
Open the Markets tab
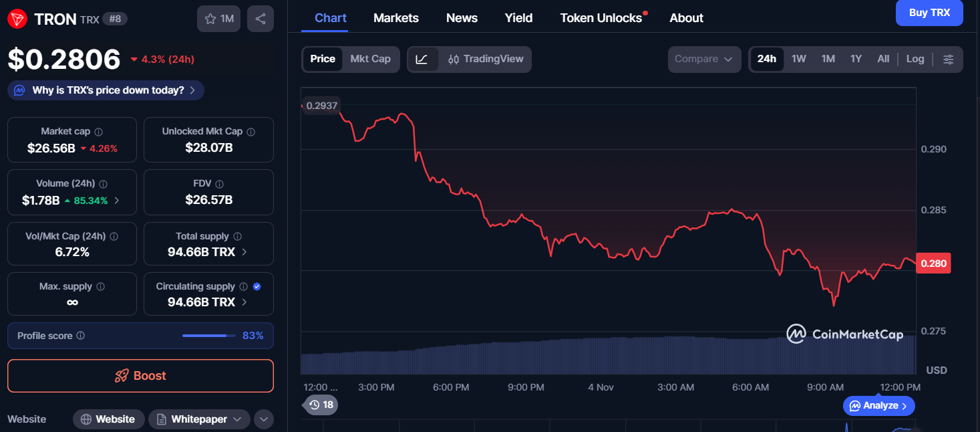pyautogui.click(x=395, y=18)
